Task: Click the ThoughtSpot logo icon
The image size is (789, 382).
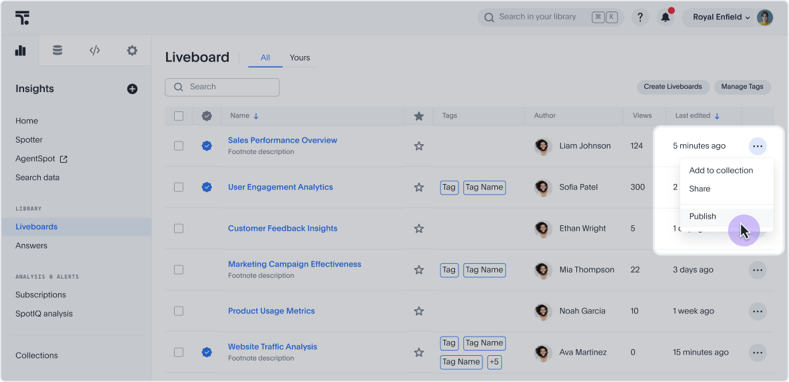Action: pos(22,18)
